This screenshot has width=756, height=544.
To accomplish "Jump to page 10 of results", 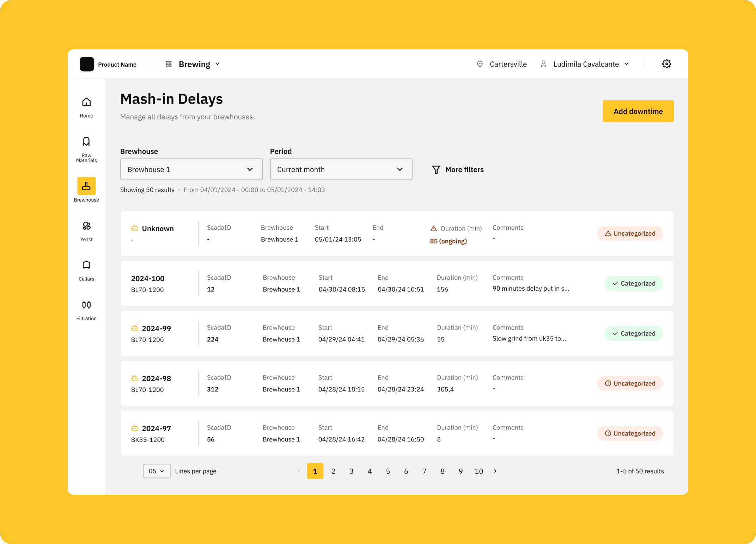I will point(478,471).
